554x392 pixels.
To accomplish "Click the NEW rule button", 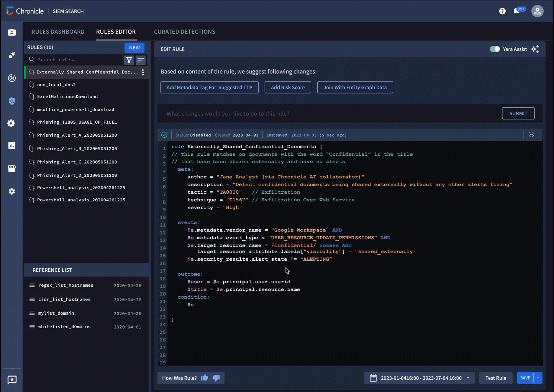I will pyautogui.click(x=134, y=47).
